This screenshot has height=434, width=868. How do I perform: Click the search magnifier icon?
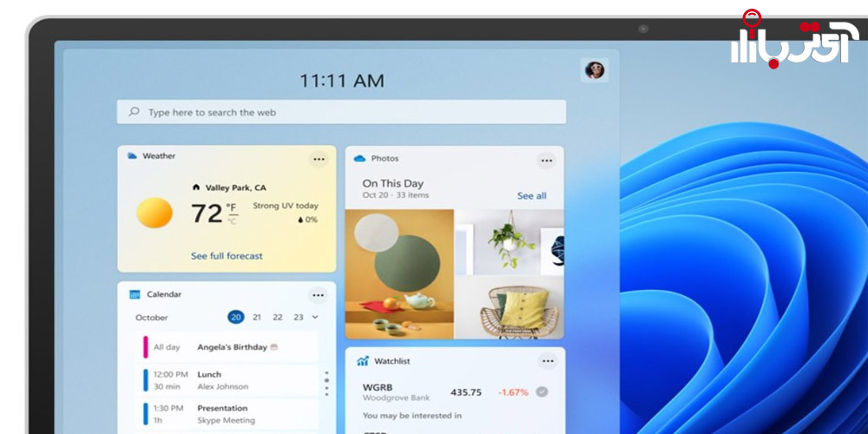(134, 112)
